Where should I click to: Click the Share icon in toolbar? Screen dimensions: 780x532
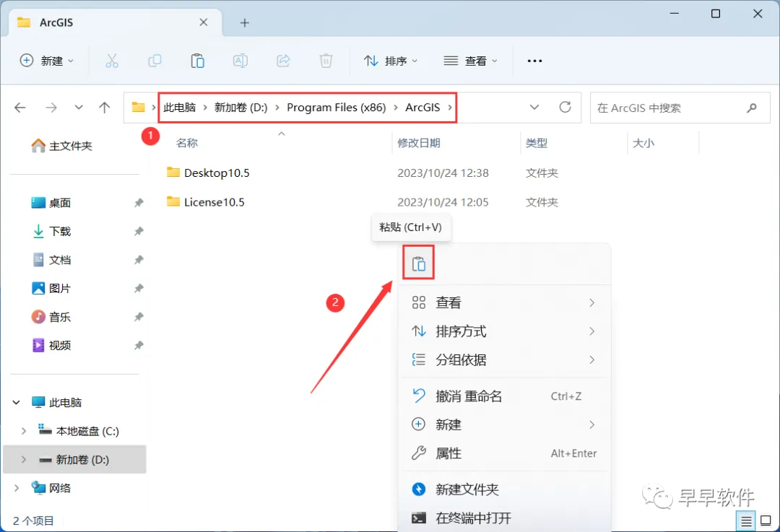(283, 61)
